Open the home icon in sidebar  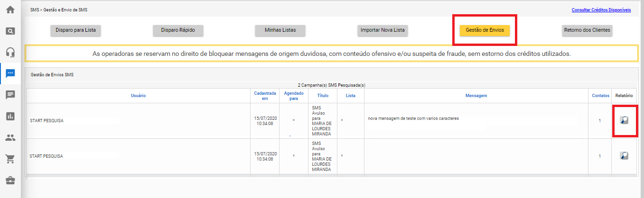click(x=10, y=9)
